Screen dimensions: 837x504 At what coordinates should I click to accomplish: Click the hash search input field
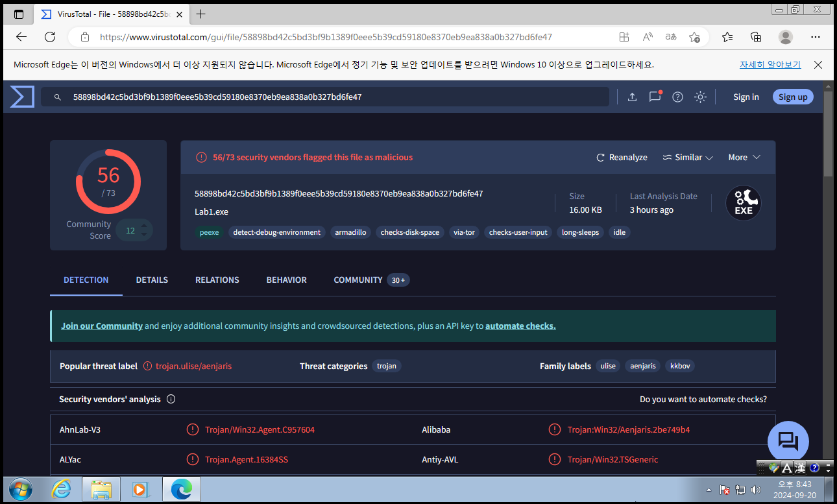[325, 97]
